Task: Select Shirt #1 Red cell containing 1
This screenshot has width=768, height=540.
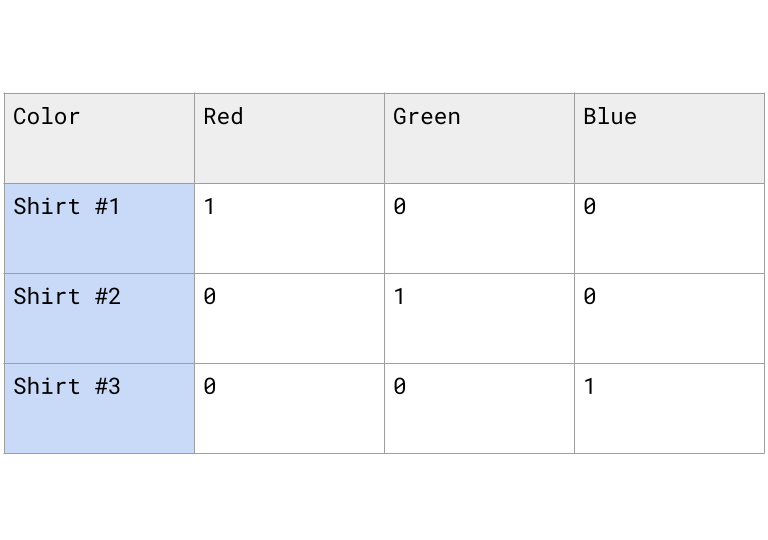Action: click(x=289, y=228)
